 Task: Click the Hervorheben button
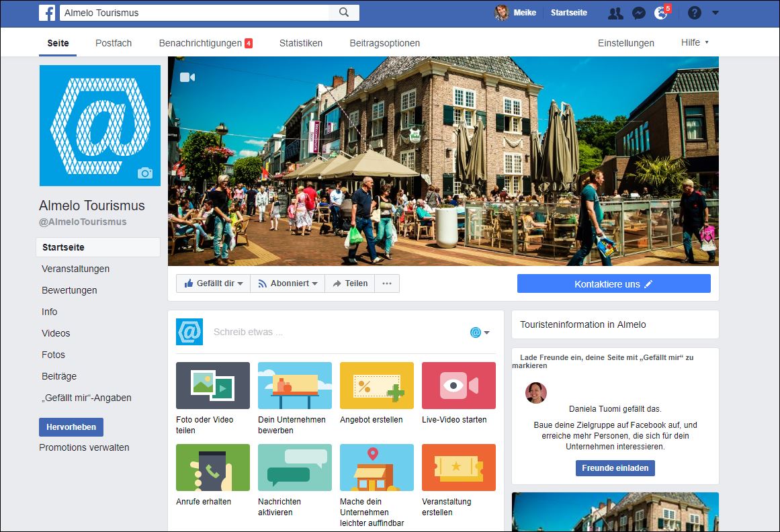pyautogui.click(x=71, y=427)
